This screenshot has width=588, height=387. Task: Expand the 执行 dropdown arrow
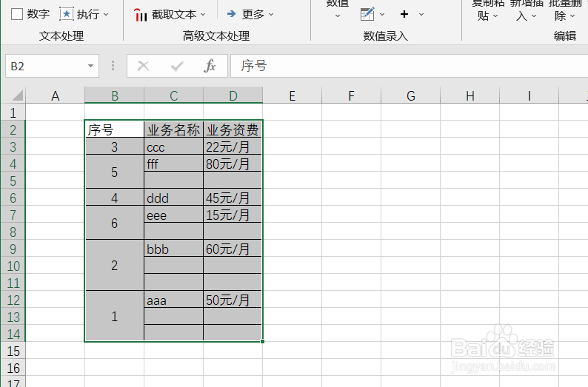[106, 15]
